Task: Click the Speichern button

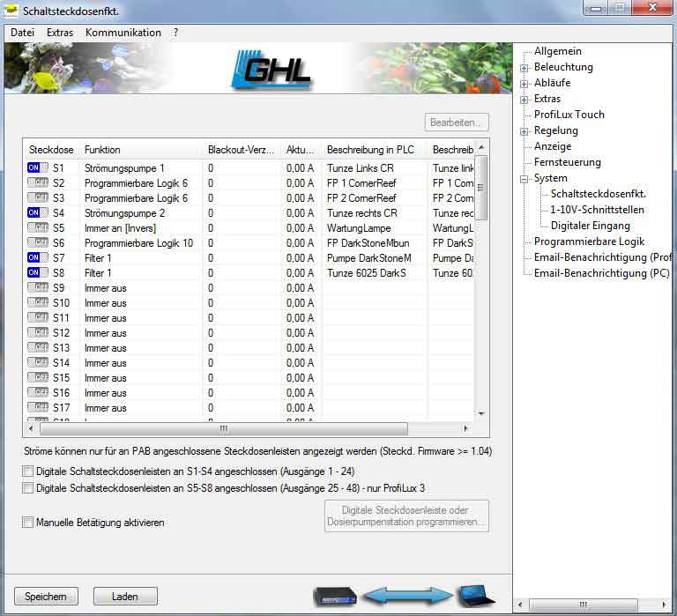Action: pyautogui.click(x=46, y=597)
